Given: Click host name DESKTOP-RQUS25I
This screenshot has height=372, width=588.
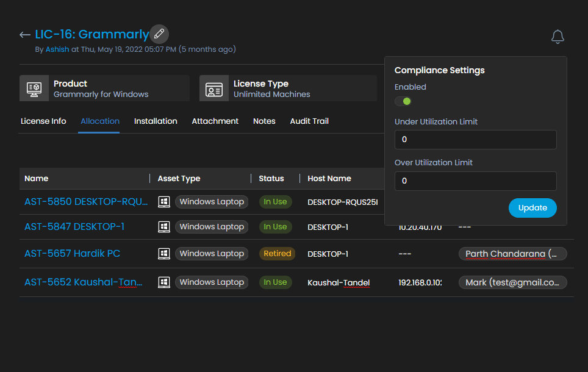Looking at the screenshot, I should [x=343, y=202].
